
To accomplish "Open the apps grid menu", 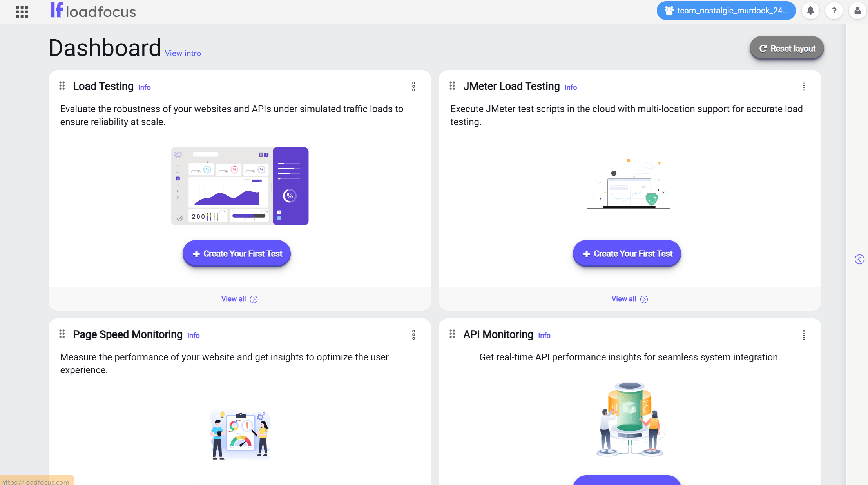I will click(22, 11).
